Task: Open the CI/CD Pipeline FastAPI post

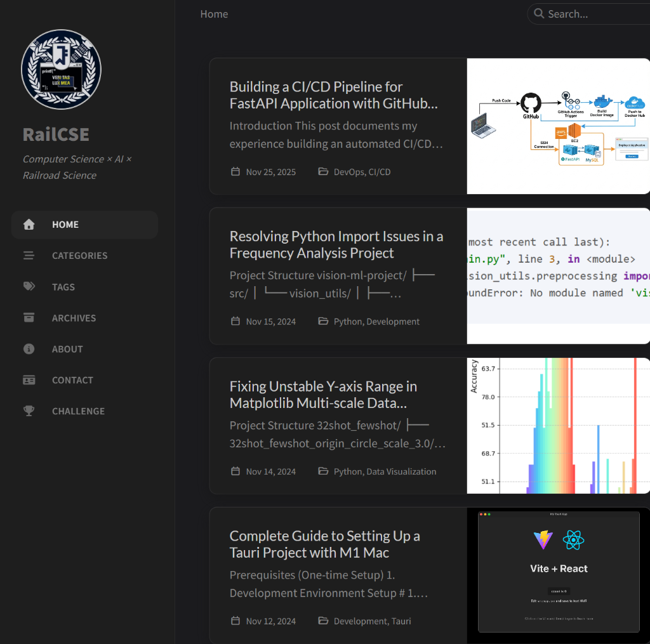Action: [x=335, y=95]
